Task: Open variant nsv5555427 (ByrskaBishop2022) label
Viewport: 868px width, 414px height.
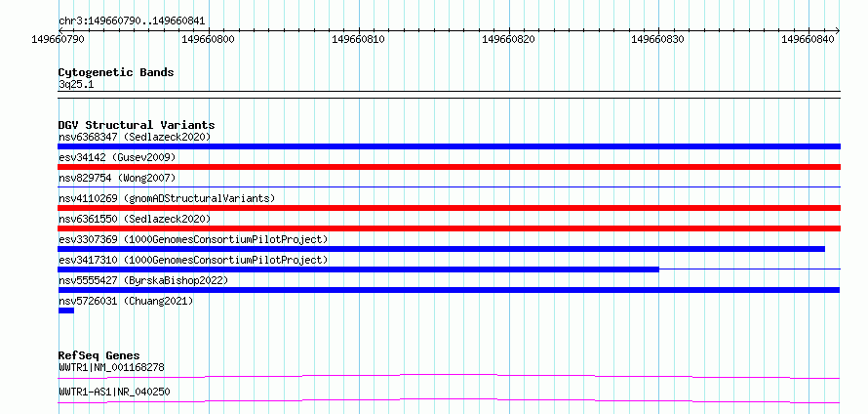Action: pos(143,280)
